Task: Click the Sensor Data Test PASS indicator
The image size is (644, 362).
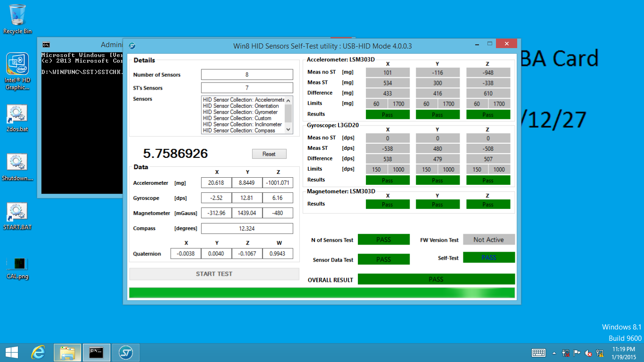Action: [384, 259]
